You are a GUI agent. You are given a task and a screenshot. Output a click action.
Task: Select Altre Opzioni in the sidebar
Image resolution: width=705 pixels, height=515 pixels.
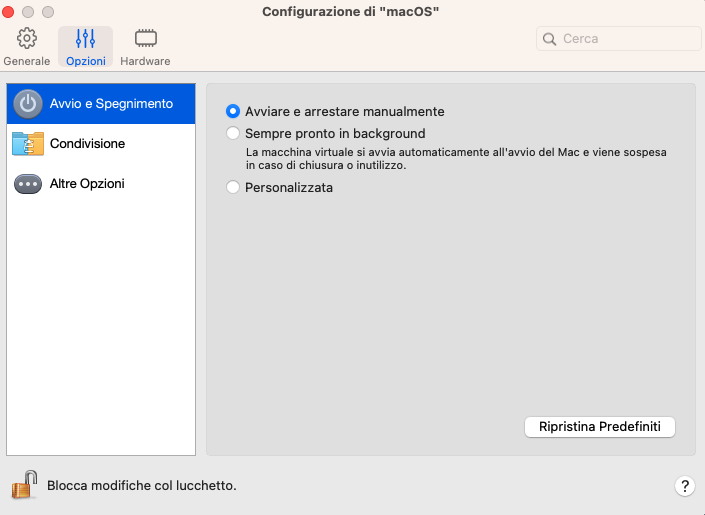(x=87, y=184)
